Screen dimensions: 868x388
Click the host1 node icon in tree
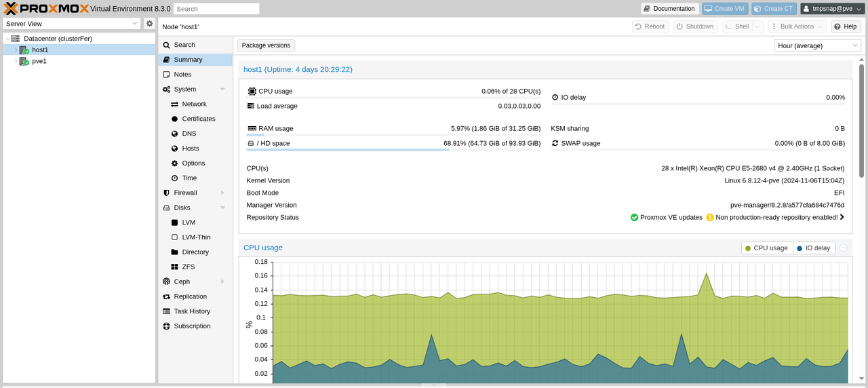(24, 50)
